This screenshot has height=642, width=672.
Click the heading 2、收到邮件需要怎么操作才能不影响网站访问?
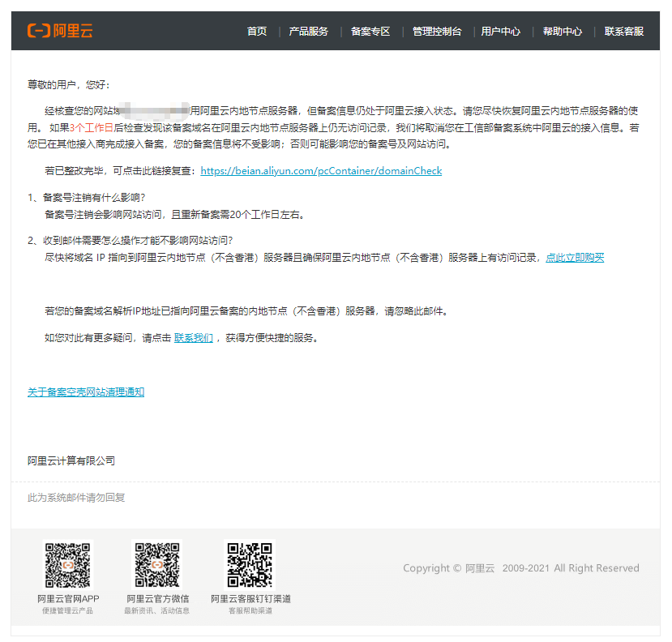click(131, 240)
